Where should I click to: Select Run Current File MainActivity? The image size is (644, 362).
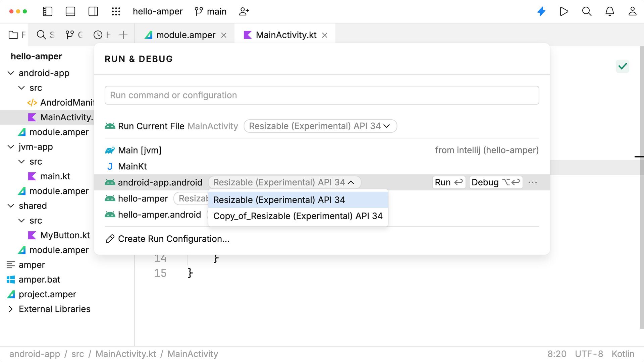pos(171,126)
